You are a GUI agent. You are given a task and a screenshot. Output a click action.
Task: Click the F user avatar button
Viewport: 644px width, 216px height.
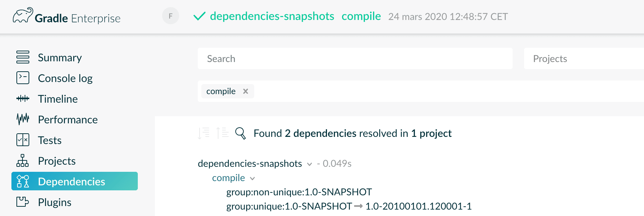pos(171,16)
